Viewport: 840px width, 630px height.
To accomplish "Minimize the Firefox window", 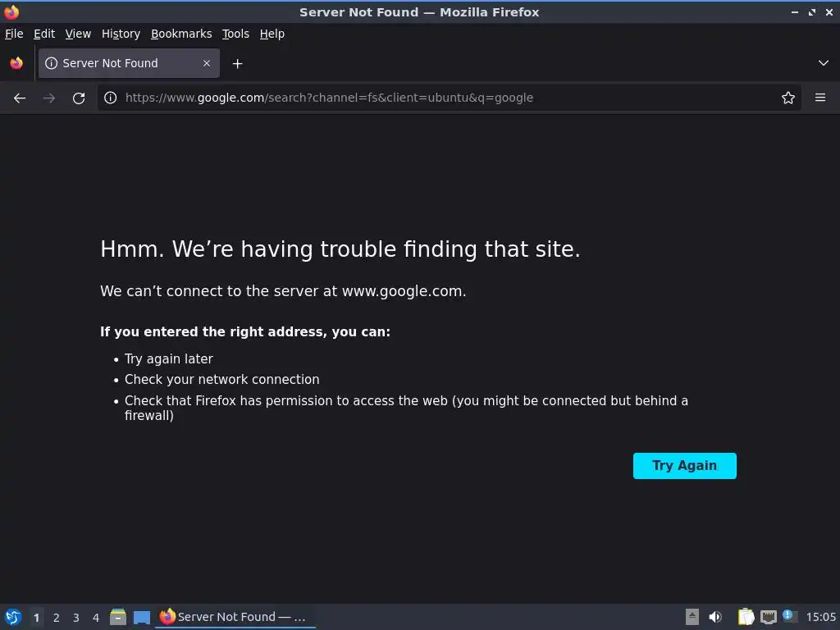I will (795, 11).
